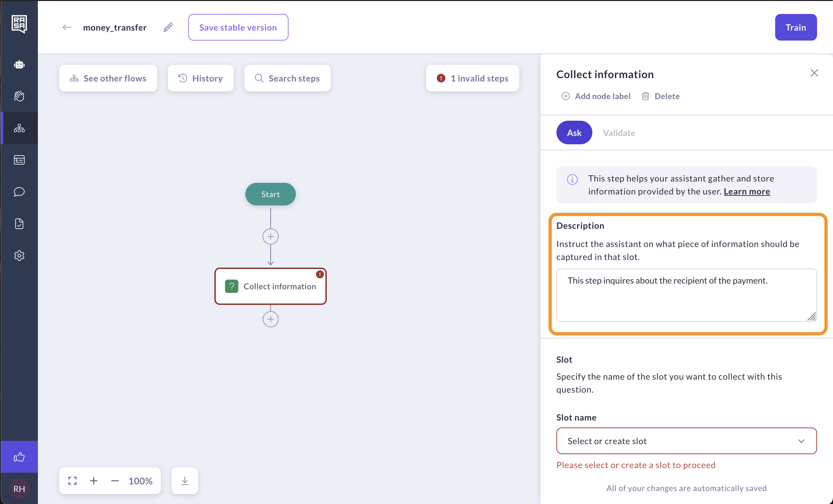This screenshot has height=504, width=833.
Task: Zoom out the canvas with minus
Action: tap(115, 480)
